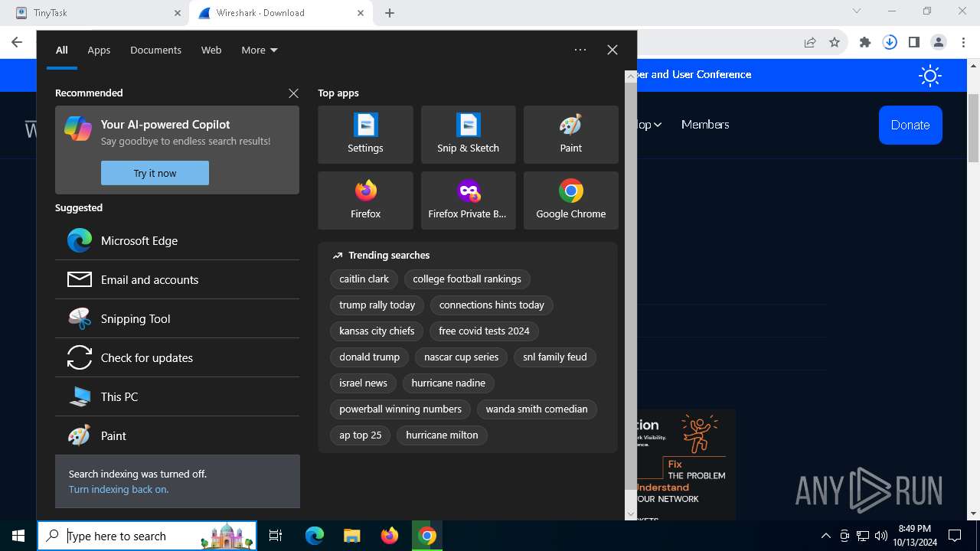
Task: Launch Firefox from Top apps
Action: [365, 201]
